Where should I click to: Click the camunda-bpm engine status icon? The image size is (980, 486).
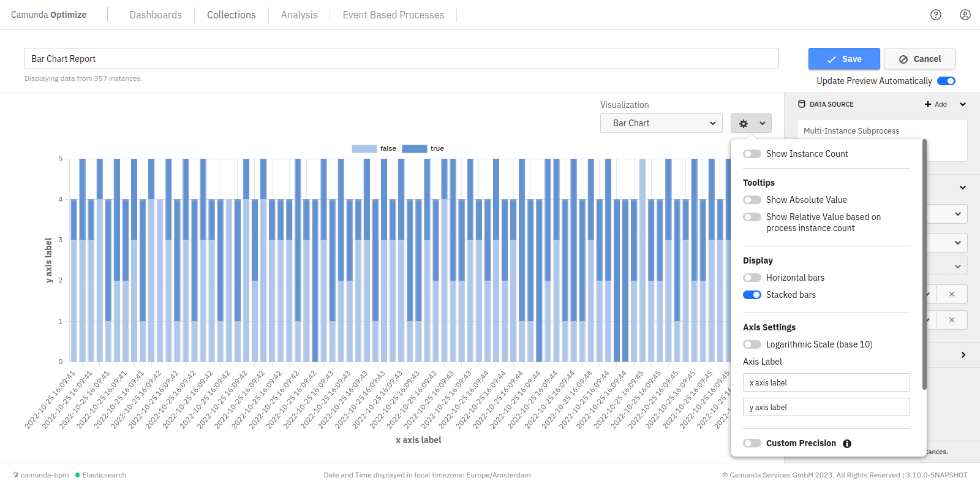tap(16, 475)
